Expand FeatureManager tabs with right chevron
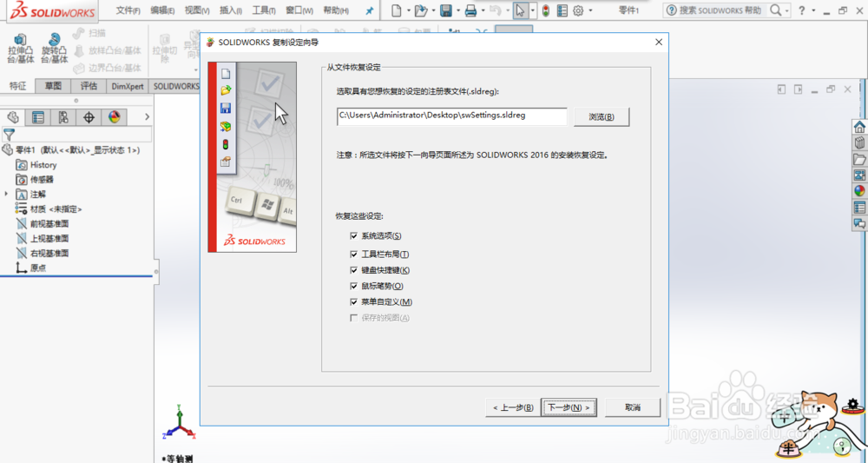This screenshot has width=868, height=463. coord(147,117)
